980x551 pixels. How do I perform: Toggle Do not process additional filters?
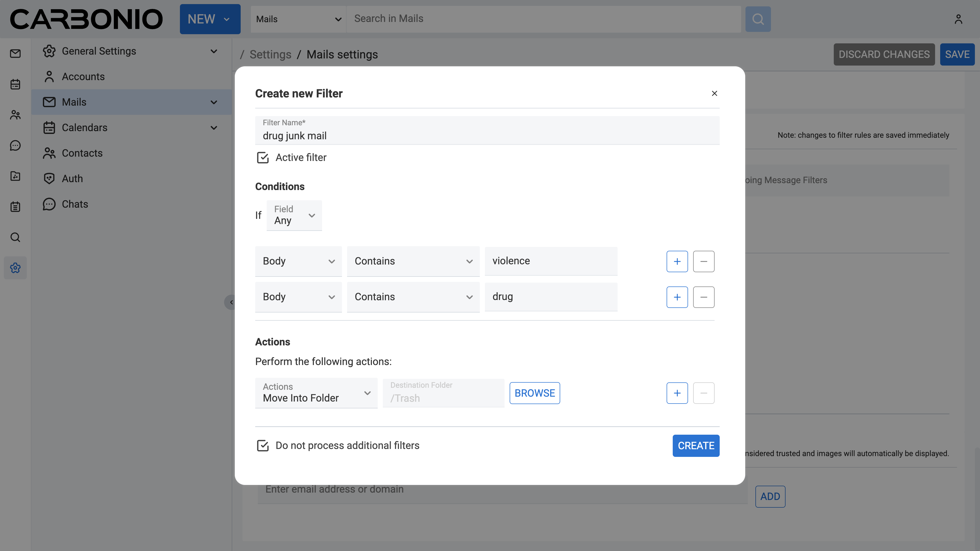(263, 445)
